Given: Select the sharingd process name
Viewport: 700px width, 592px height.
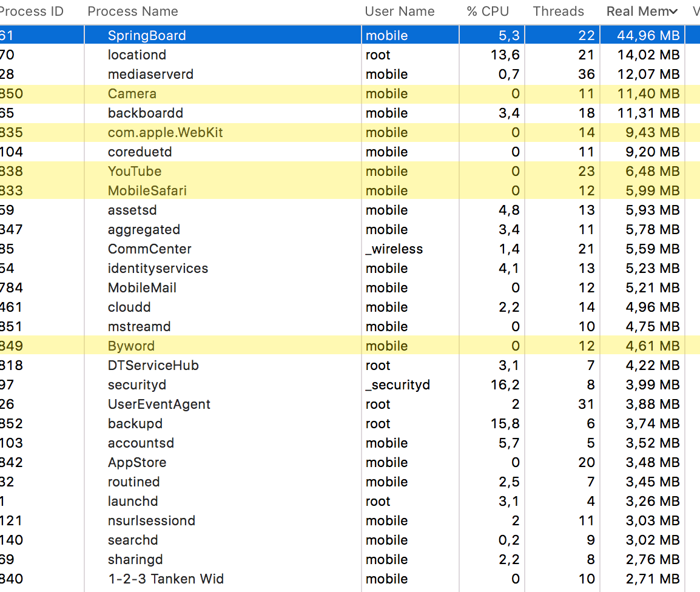Looking at the screenshot, I should click(x=135, y=560).
